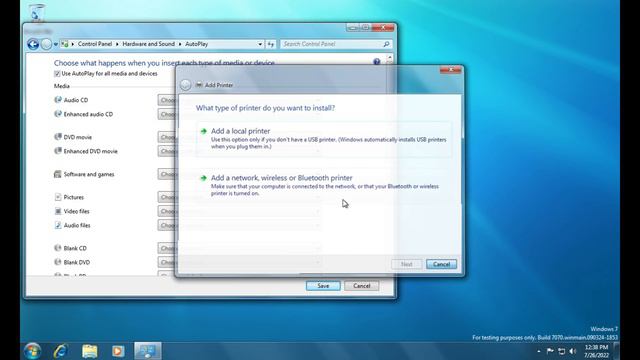
Task: Open the Blank CD action dropdown
Action: (239, 248)
